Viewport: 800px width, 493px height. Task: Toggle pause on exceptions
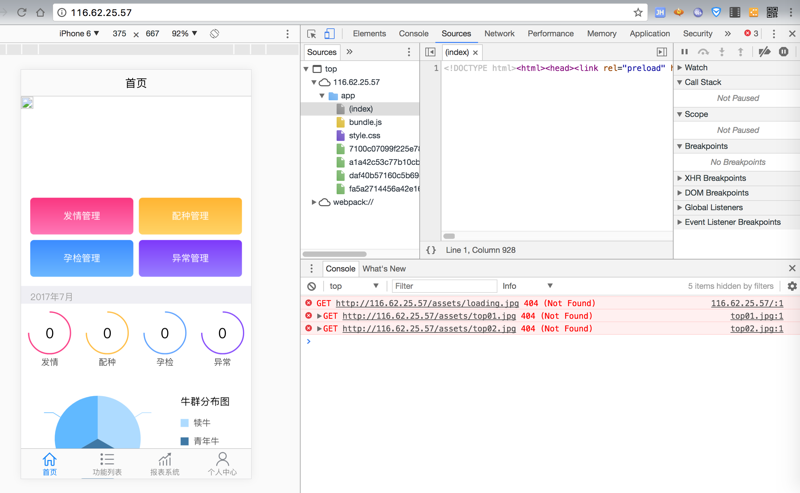point(784,52)
